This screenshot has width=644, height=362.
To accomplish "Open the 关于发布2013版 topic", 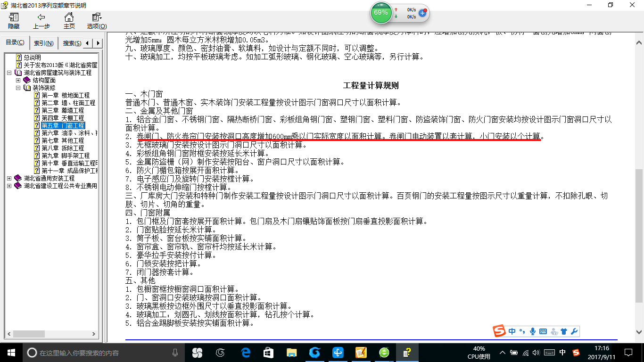I will [60, 65].
